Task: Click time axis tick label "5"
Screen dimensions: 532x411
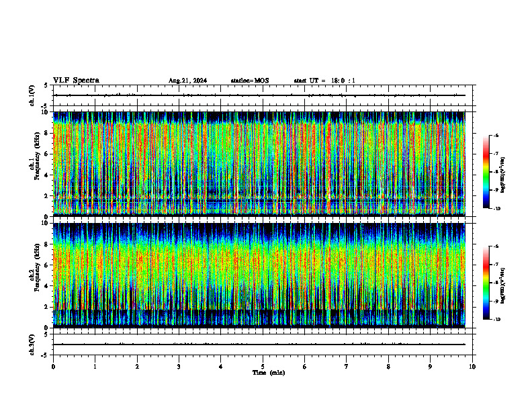Action: point(263,367)
